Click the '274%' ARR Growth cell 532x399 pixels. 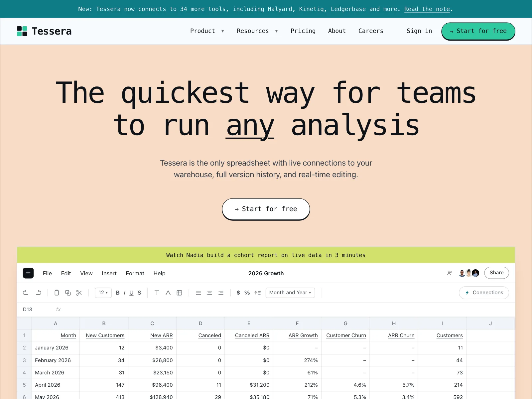tap(297, 360)
